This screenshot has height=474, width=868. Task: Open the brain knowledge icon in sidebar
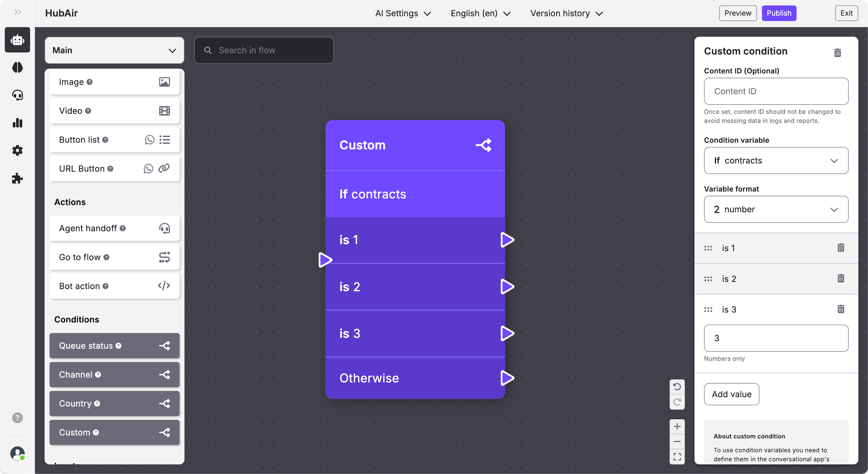[x=17, y=67]
